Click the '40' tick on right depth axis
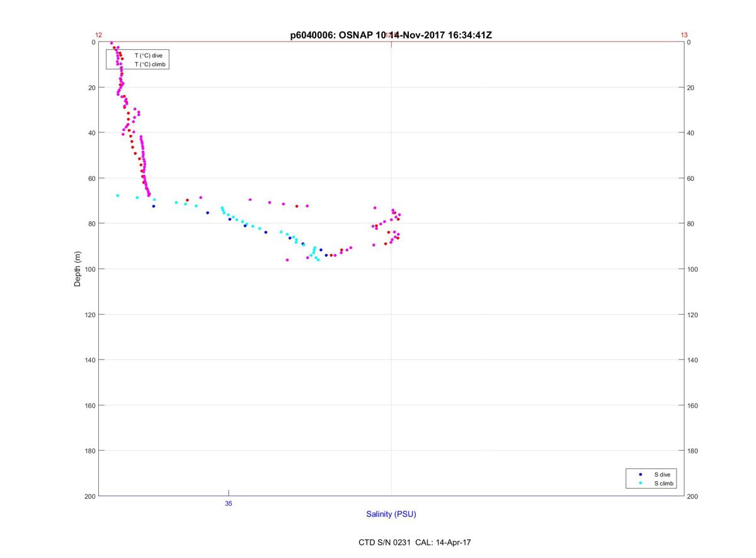Image resolution: width=756 pixels, height=558 pixels. (x=691, y=133)
